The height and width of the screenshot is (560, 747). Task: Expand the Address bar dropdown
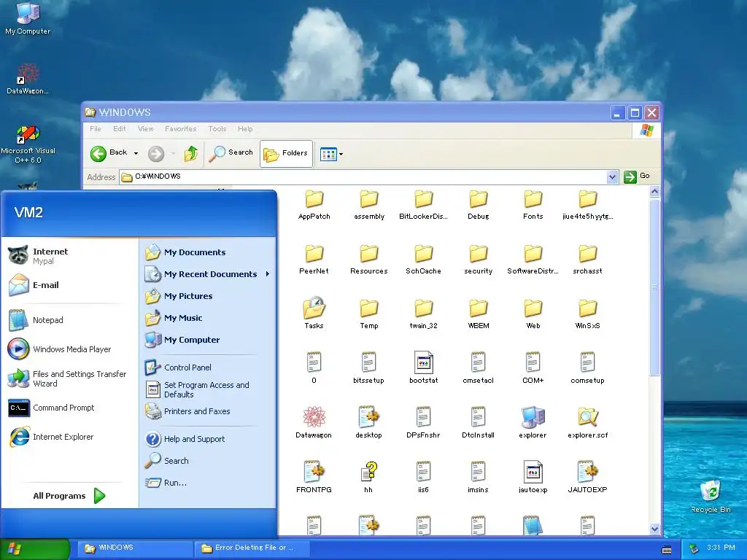tap(612, 176)
